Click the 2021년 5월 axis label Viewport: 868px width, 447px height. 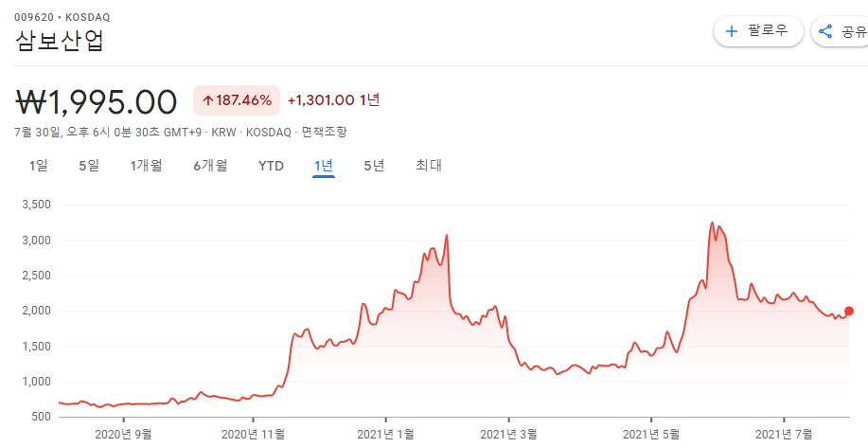[x=651, y=435]
